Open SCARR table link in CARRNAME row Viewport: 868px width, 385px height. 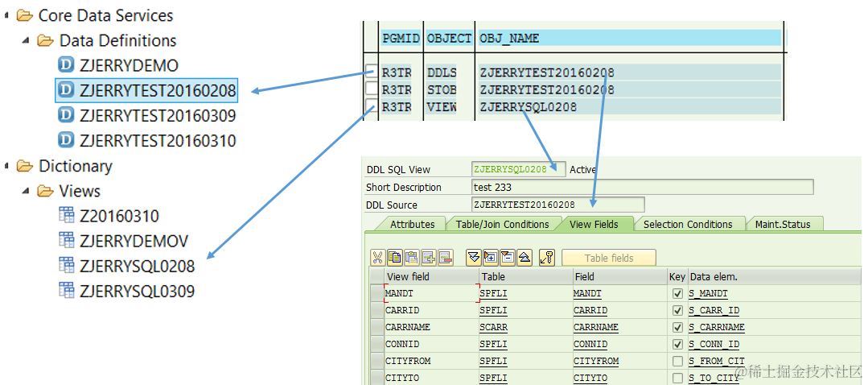tap(495, 327)
